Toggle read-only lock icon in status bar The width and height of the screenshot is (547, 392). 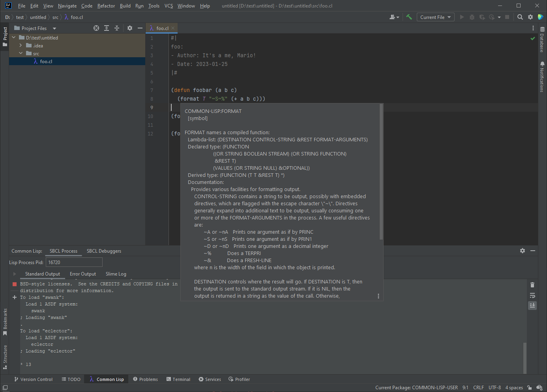click(530, 388)
